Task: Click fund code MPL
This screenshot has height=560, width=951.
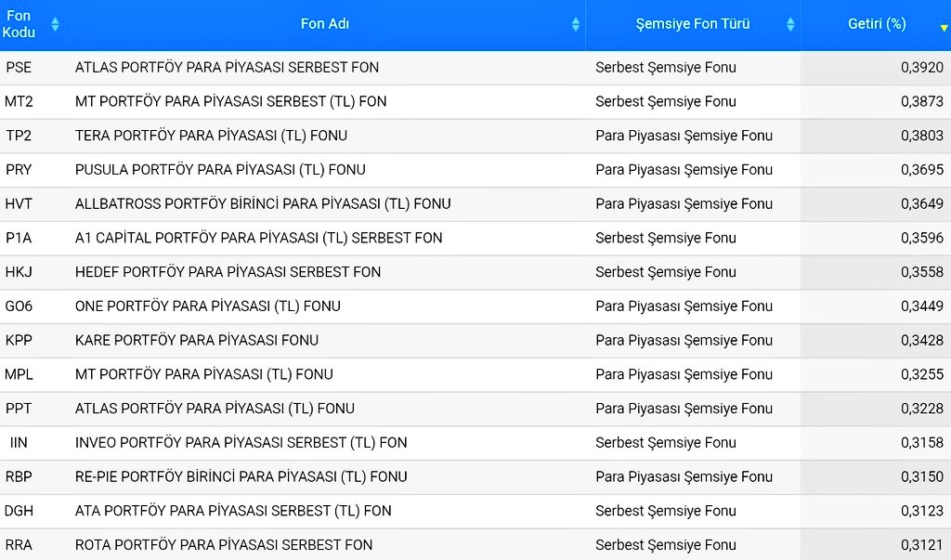Action: click(x=19, y=374)
